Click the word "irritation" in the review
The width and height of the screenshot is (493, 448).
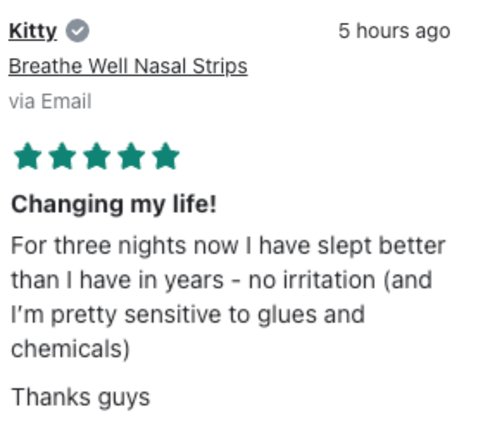[329, 280]
